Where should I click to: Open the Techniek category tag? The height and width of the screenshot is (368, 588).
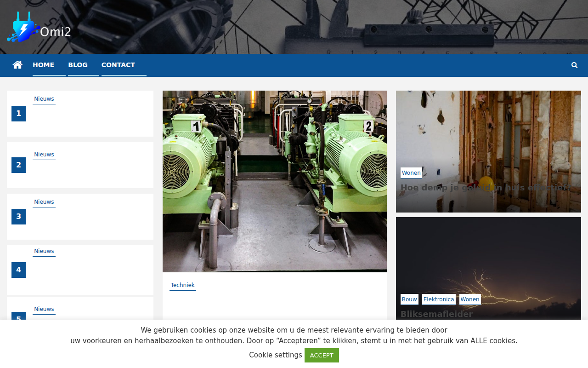pyautogui.click(x=183, y=285)
